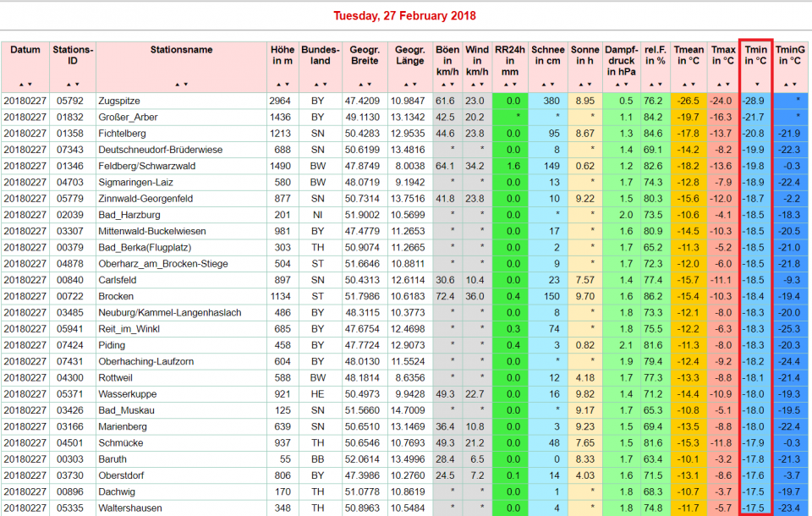The height and width of the screenshot is (516, 812).
Task: Sort Stations-ID column ascending
Action: click(x=69, y=85)
